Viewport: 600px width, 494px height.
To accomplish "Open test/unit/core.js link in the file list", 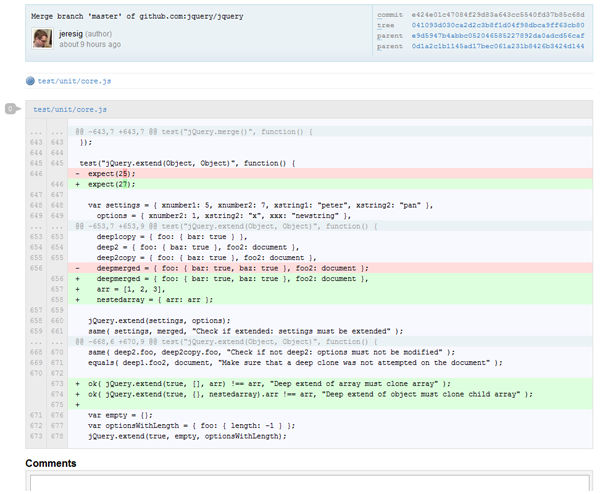I will (x=74, y=81).
